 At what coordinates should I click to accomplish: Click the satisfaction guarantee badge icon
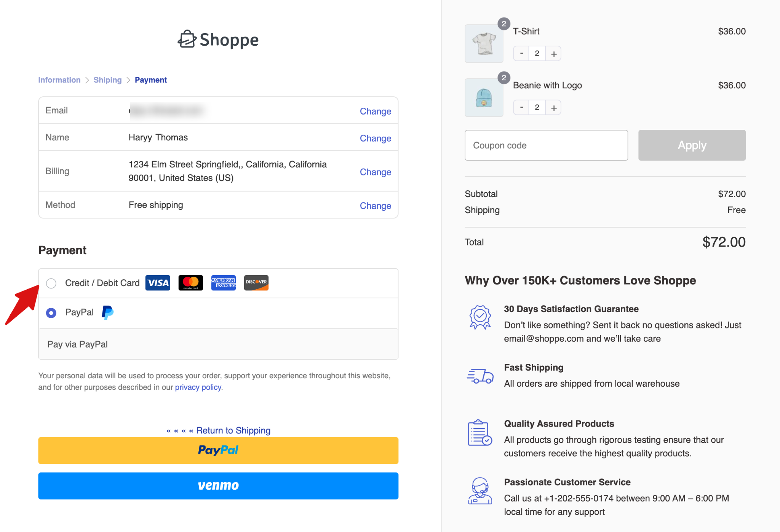(x=480, y=317)
